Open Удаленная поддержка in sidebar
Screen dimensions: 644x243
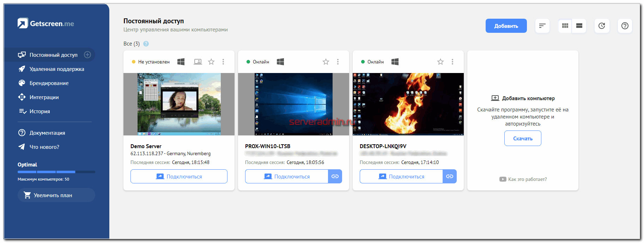pyautogui.click(x=56, y=69)
